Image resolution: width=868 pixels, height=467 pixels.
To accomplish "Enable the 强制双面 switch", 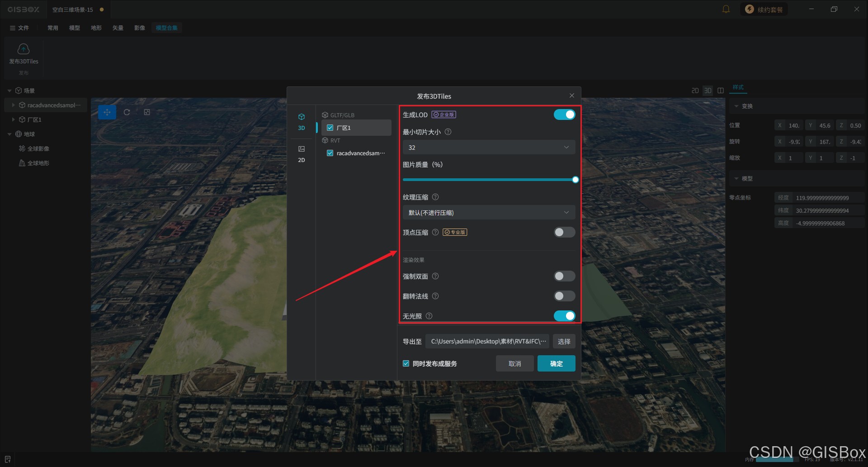I will (565, 276).
